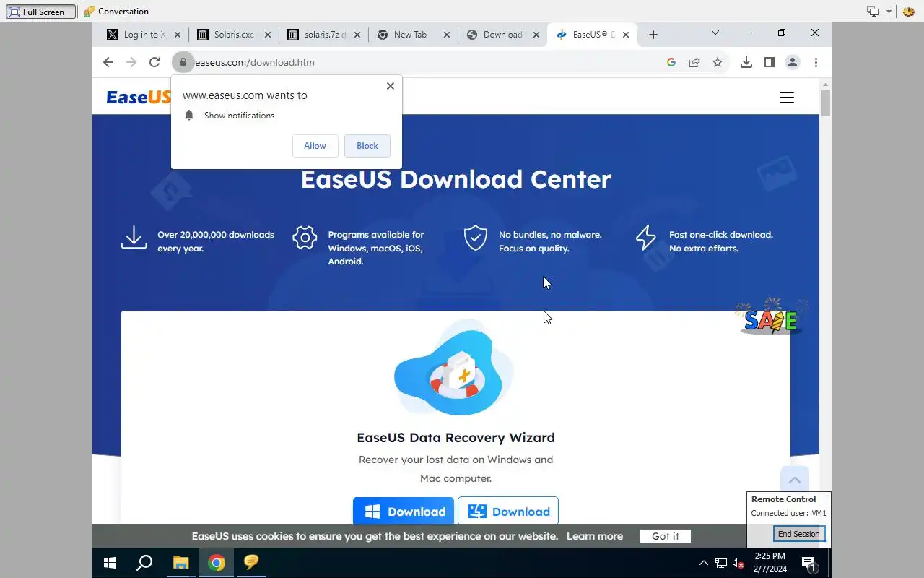Open the cookie Learn more link

click(x=595, y=536)
